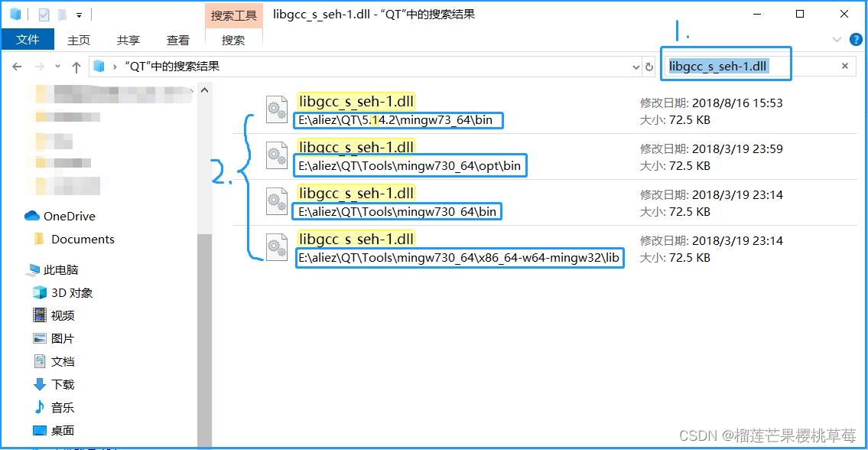
Task: Open 下载 from the navigation pane icon
Action: (40, 383)
